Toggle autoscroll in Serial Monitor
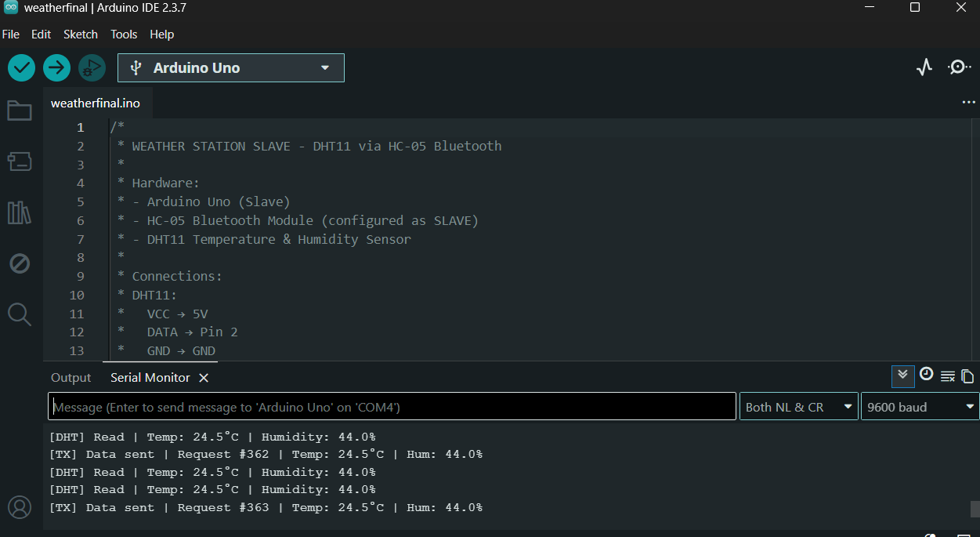This screenshot has height=537, width=980. click(902, 376)
